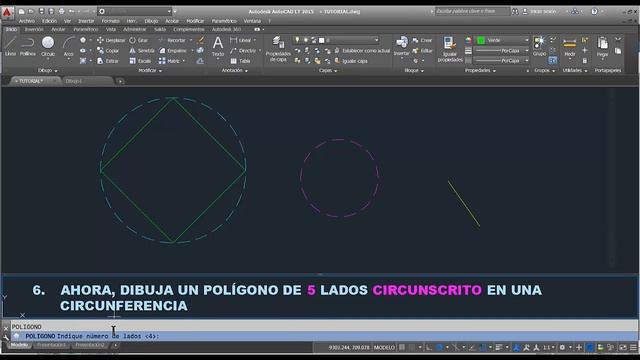Toggle polar tracking in status bar
Viewport: 640px width, 360px height.
click(x=440, y=348)
